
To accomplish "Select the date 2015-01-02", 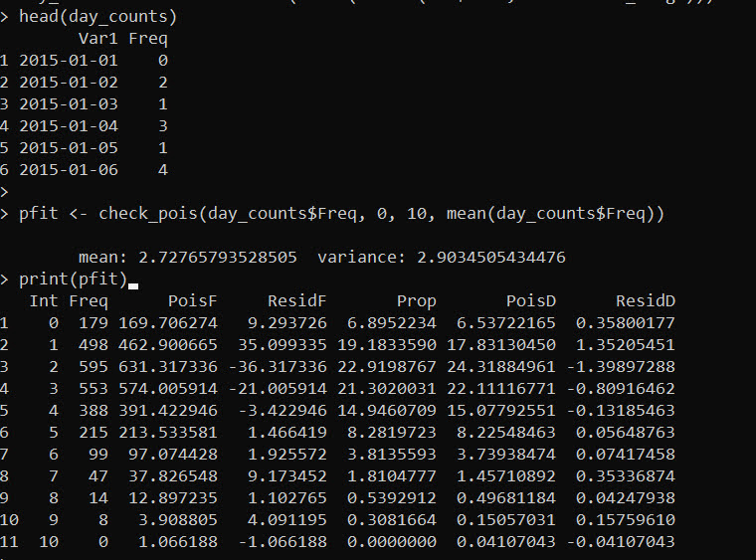I will click(x=69, y=83).
